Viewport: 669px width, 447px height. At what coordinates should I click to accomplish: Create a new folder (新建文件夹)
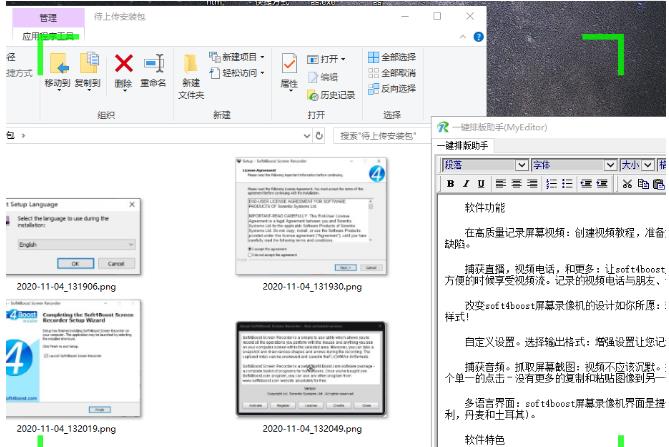191,77
